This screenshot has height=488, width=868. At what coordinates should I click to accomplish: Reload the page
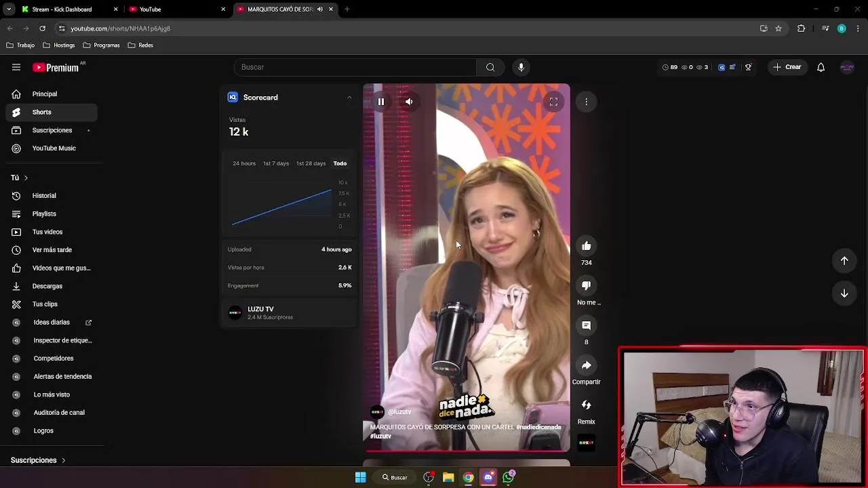[42, 28]
